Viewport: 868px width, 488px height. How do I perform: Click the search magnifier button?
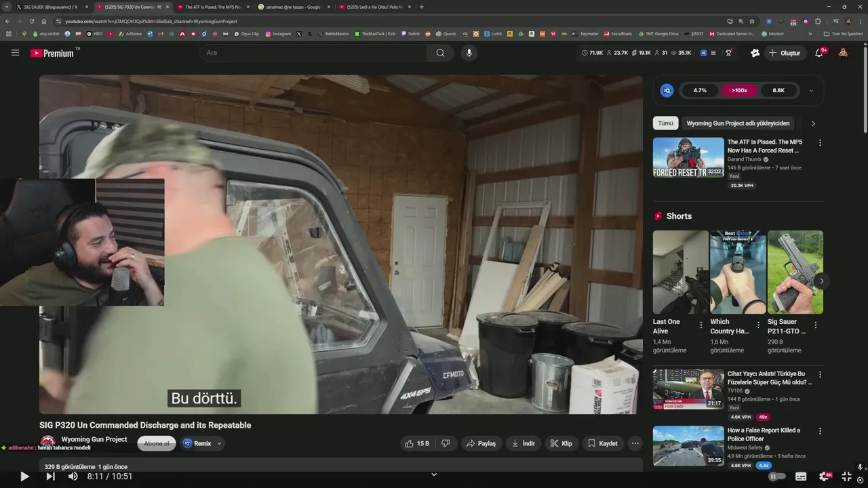coord(440,53)
